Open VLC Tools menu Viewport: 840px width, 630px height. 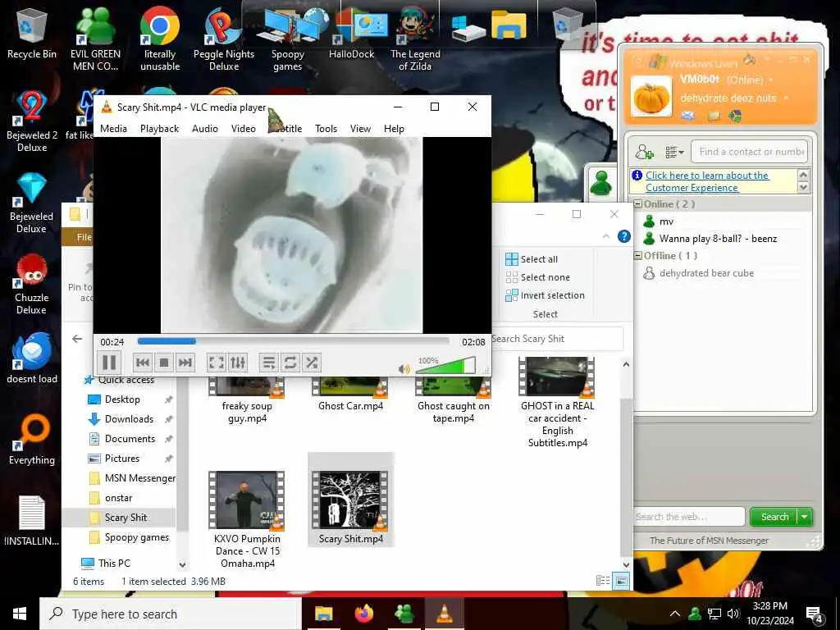pyautogui.click(x=326, y=129)
